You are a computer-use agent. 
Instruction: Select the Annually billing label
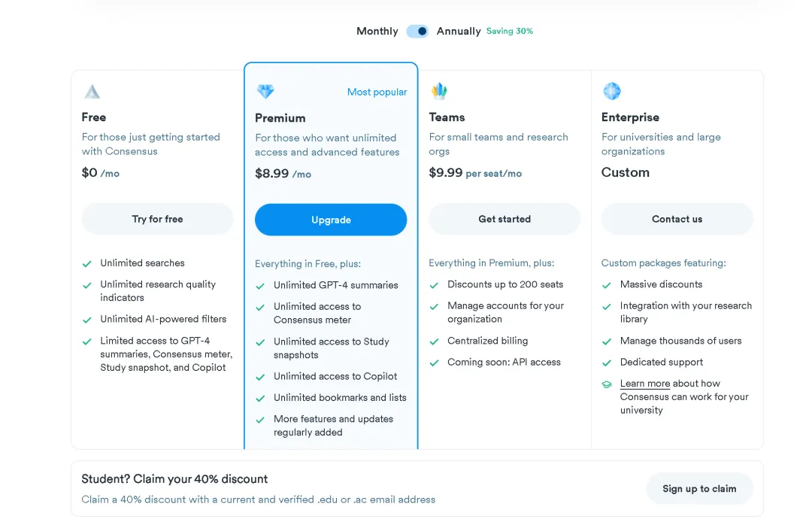(x=459, y=31)
